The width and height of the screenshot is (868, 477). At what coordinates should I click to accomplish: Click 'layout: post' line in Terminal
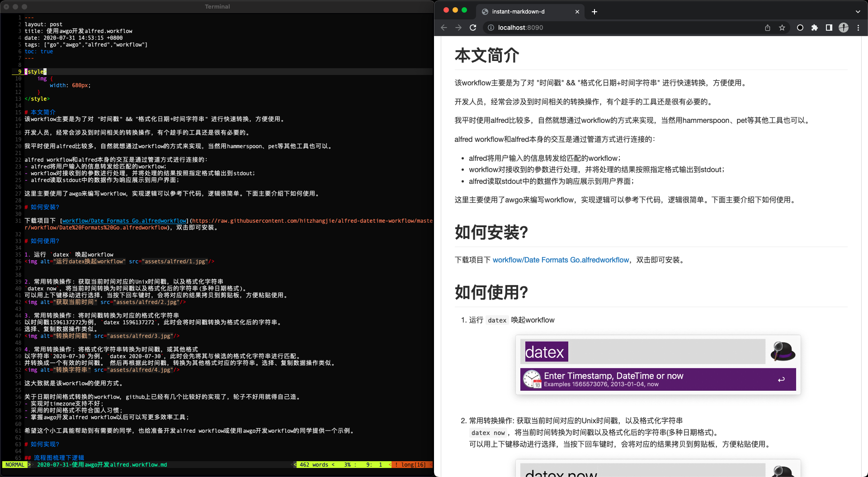[43, 24]
